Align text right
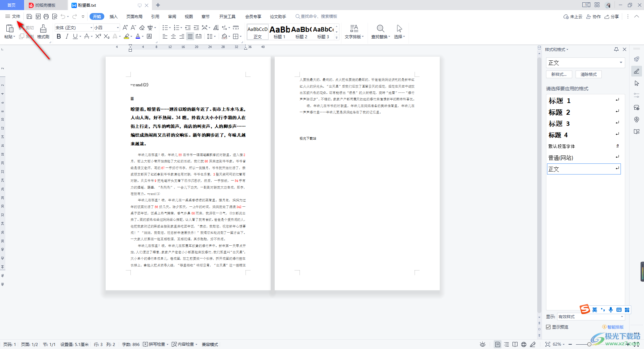The image size is (644, 349). 182,36
